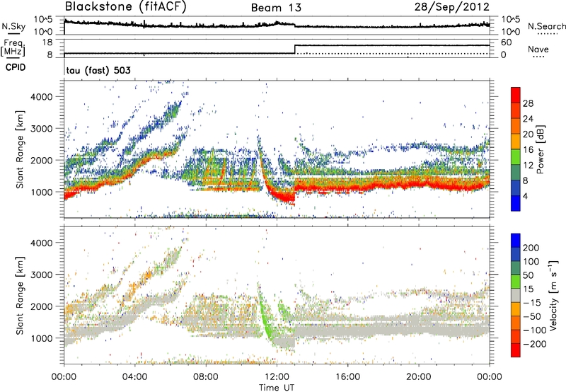The width and height of the screenshot is (566, 392).
Task: Pick the yellow-orange segment of Power colorbar
Action: [x=516, y=142]
